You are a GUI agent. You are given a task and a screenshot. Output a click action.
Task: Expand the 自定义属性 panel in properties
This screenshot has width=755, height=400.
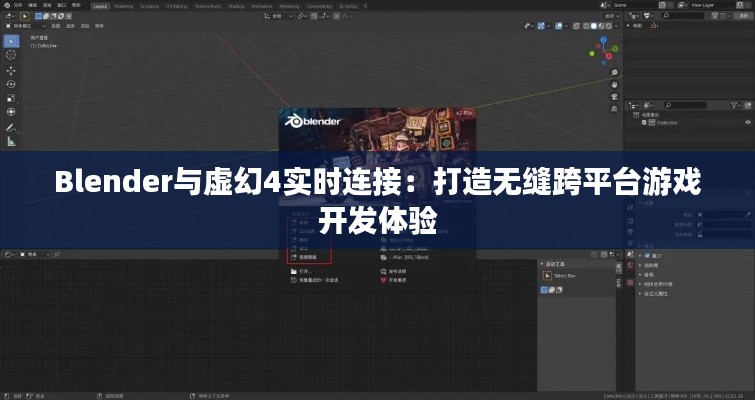coord(653,294)
